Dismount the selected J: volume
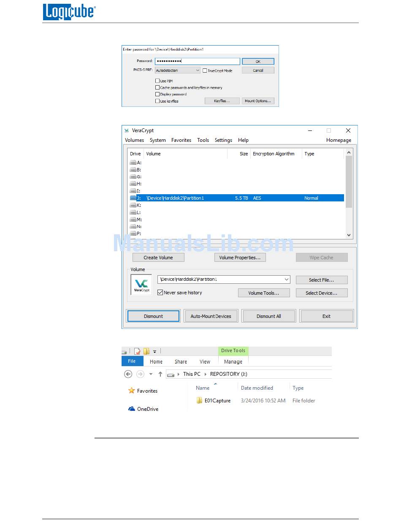 (x=154, y=316)
